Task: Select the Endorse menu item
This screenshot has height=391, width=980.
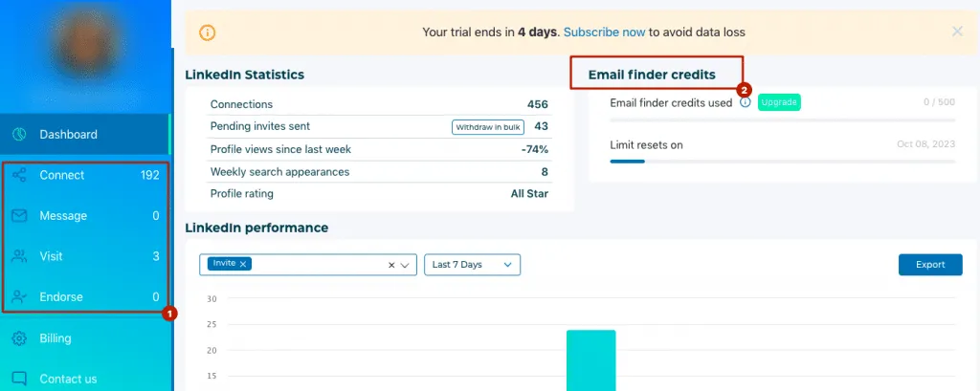Action: coord(85,296)
